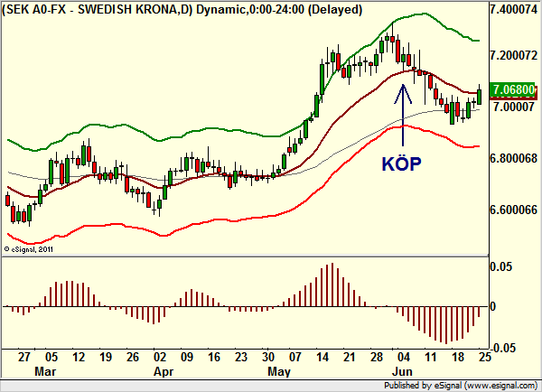The height and width of the screenshot is (392, 542).
Task: Click the date label 19 on time axis
Action: pyautogui.click(x=106, y=357)
